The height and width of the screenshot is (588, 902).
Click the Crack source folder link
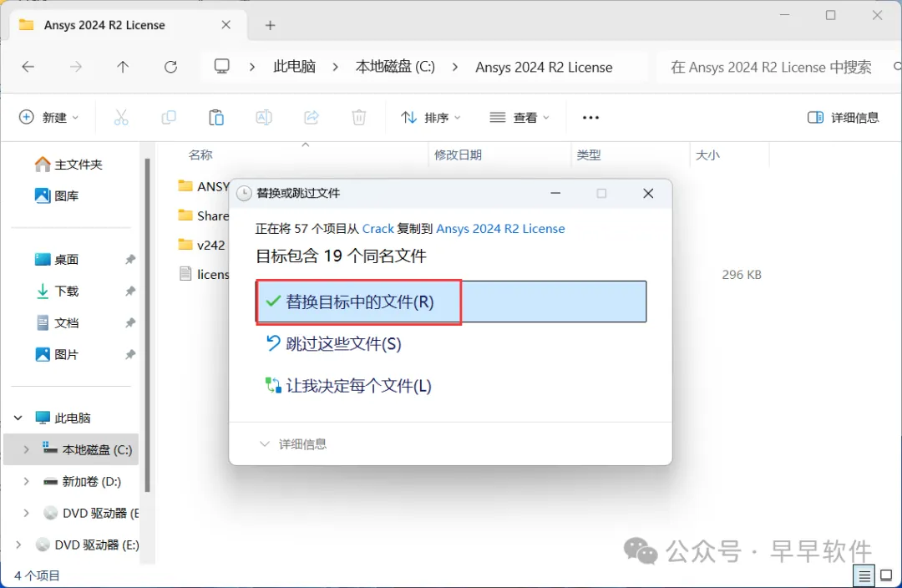pos(378,229)
